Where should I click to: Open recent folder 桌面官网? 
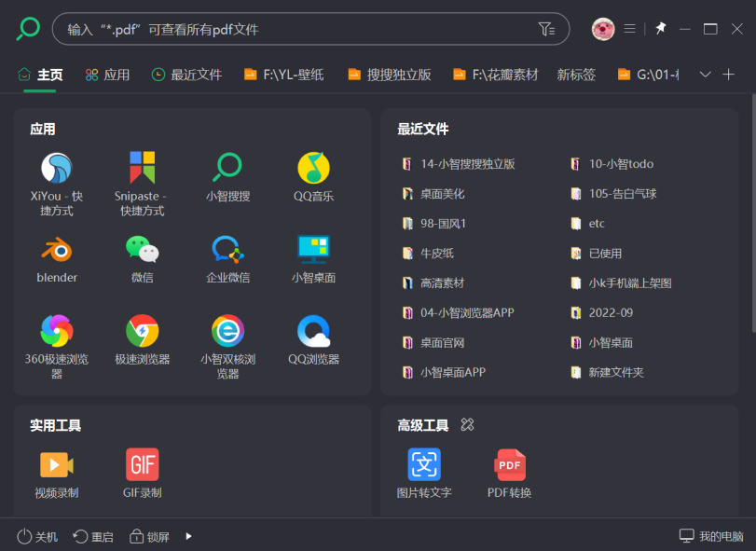click(433, 343)
